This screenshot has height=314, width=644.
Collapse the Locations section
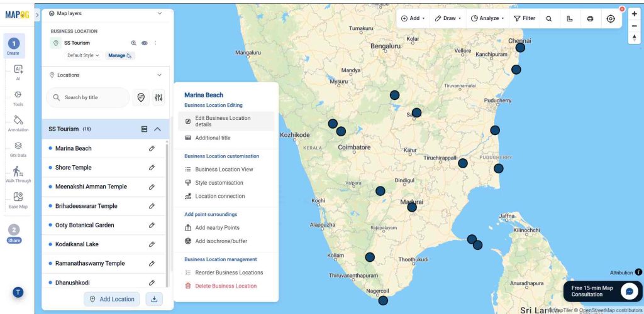click(160, 75)
